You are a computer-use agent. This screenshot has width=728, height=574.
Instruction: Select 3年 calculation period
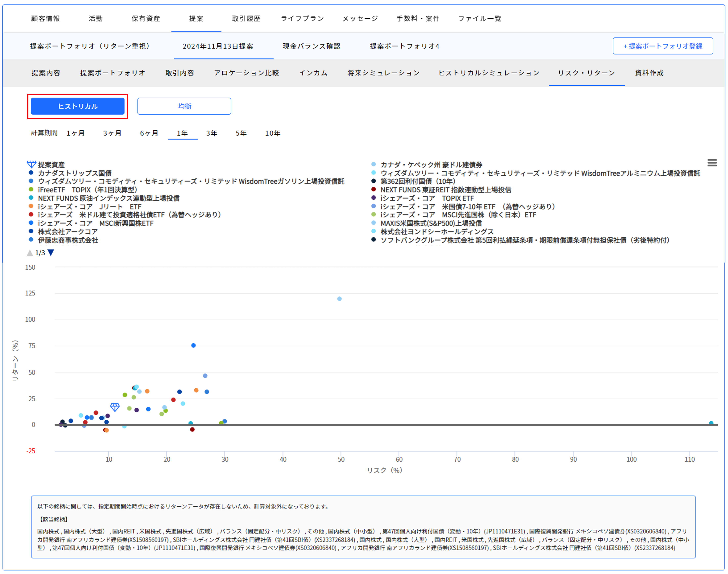click(x=211, y=133)
